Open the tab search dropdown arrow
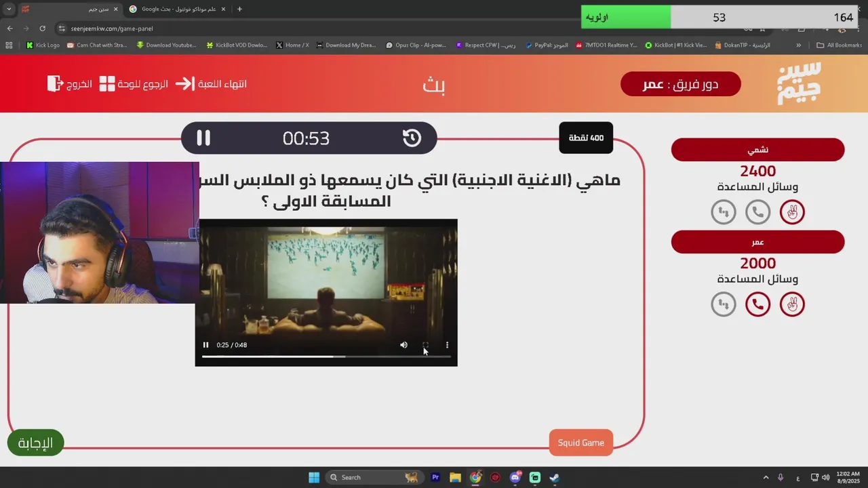 [9, 9]
